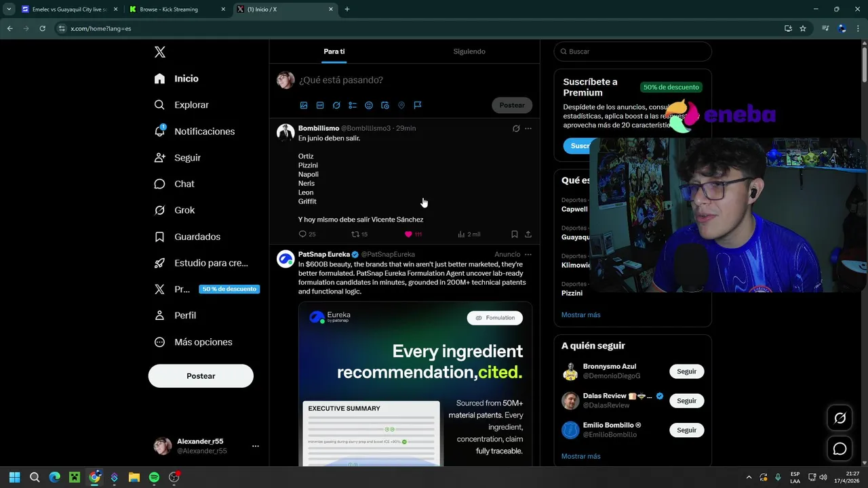This screenshot has width=868, height=488.
Task: Open Guardados bookmarks
Action: coord(187,237)
